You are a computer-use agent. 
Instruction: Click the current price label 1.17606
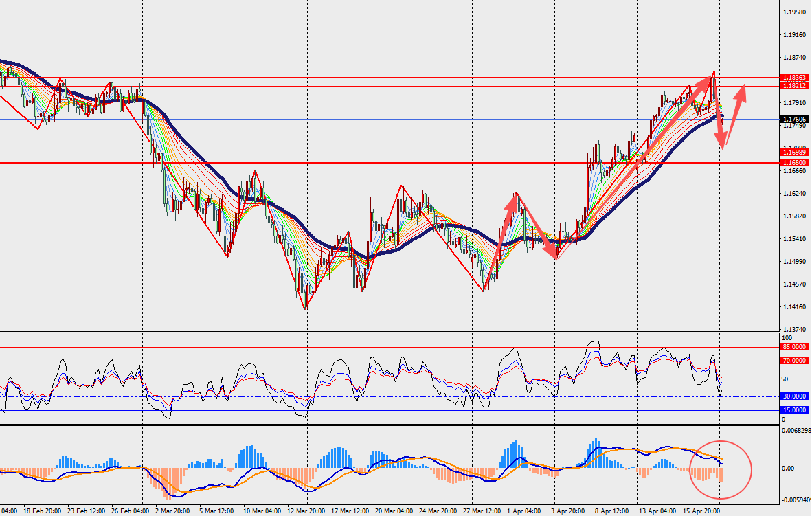tap(795, 119)
